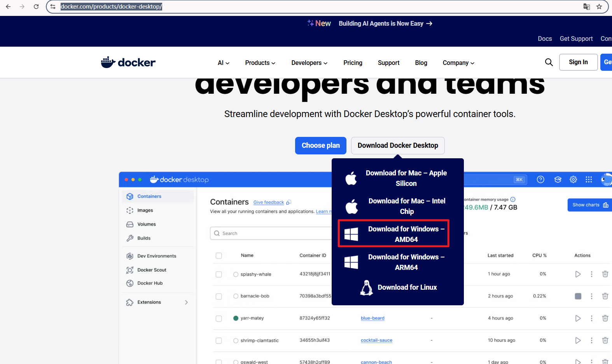This screenshot has width=612, height=364.
Task: Click the browser back arrow
Action: [x=8, y=7]
